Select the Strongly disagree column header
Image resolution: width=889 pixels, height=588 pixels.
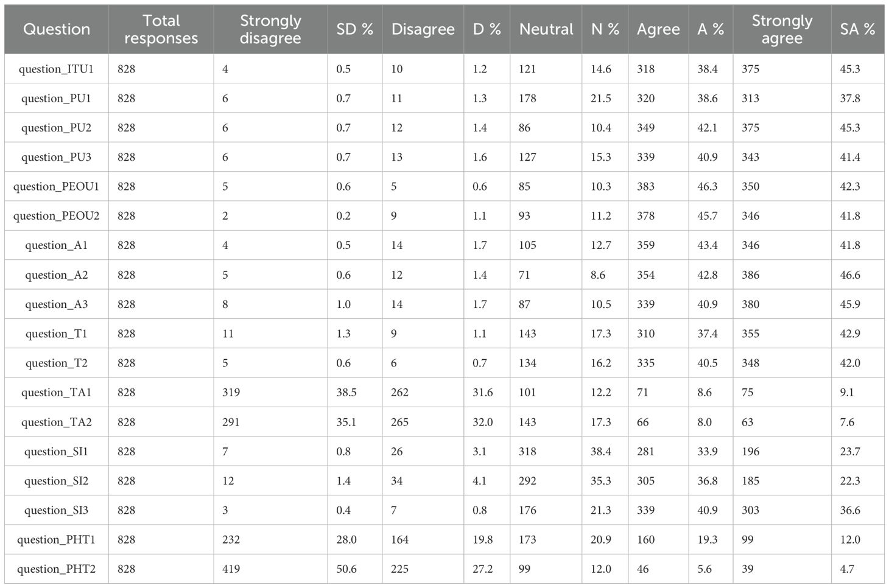tap(270, 29)
